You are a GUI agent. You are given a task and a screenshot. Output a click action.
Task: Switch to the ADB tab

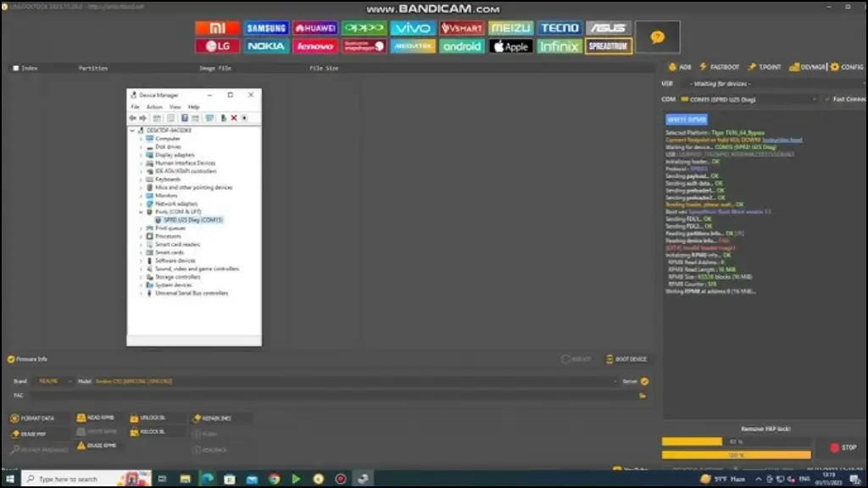tap(680, 67)
